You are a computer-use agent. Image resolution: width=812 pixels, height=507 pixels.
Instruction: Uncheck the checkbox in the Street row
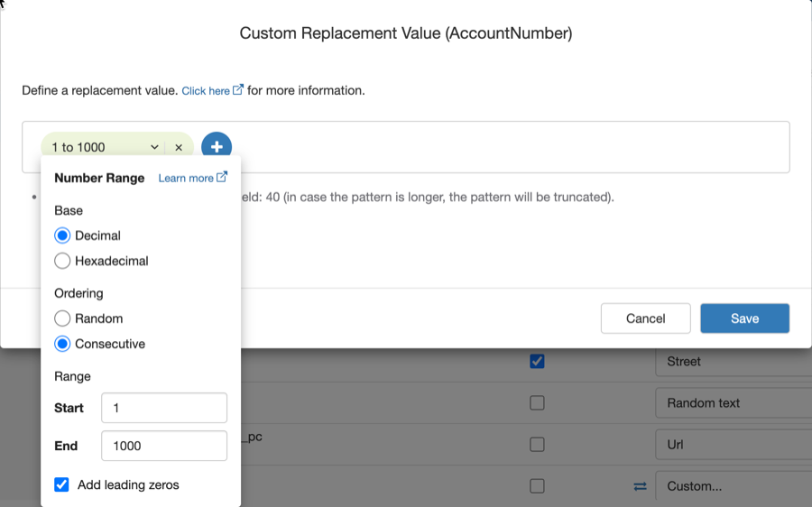point(537,361)
